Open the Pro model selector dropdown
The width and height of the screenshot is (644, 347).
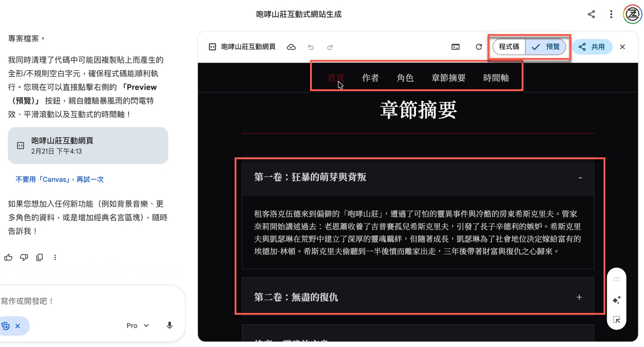point(138,325)
